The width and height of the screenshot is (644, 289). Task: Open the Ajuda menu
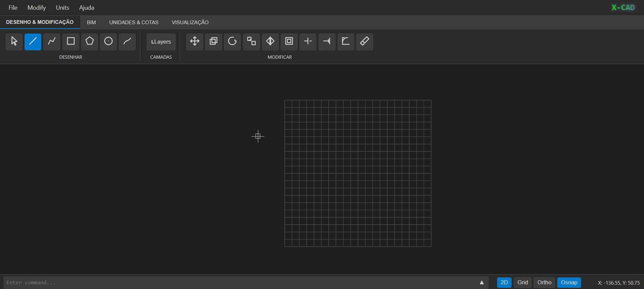pos(87,7)
